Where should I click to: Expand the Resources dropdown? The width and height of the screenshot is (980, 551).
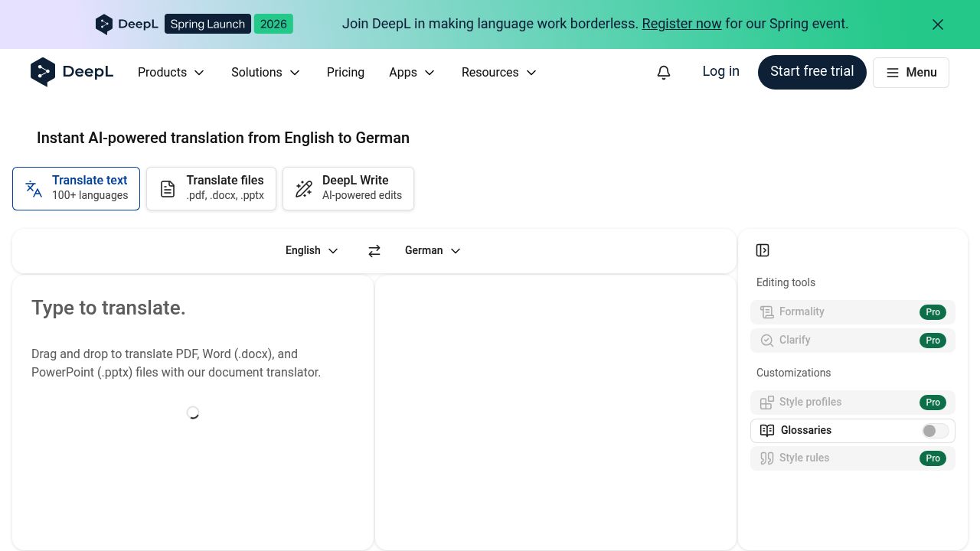click(498, 72)
